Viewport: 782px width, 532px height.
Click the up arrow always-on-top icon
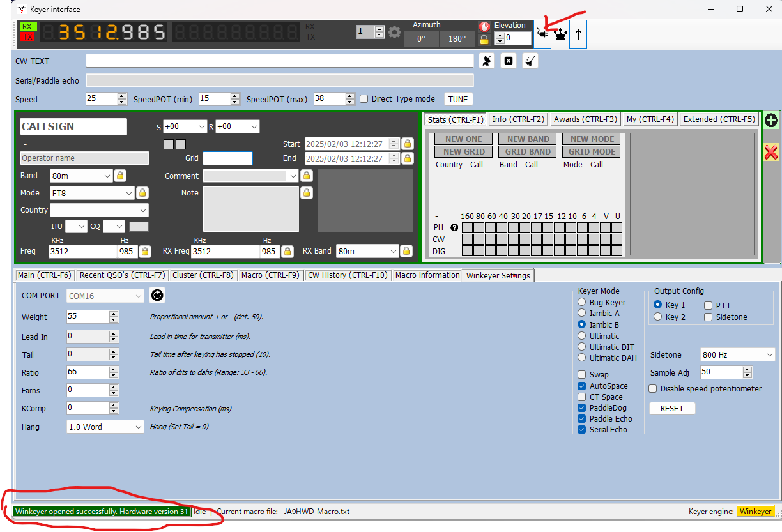[578, 34]
